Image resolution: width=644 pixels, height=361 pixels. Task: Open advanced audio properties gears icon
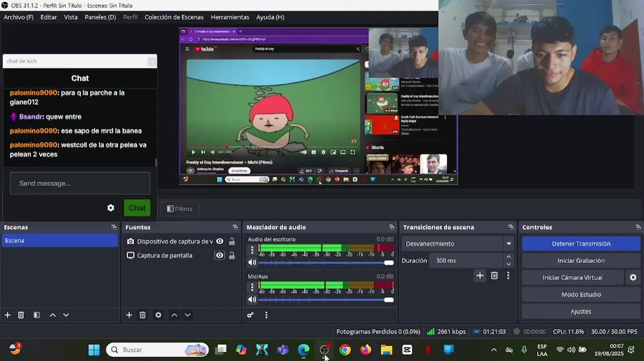coord(250,315)
